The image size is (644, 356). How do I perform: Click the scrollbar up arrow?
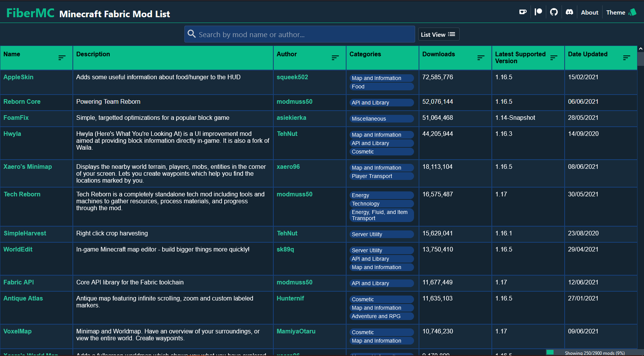(641, 49)
